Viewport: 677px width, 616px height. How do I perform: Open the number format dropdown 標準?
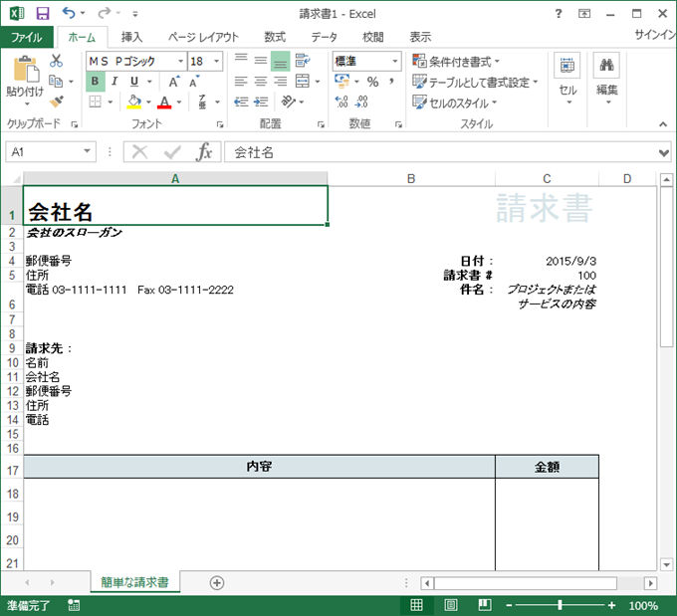[394, 62]
